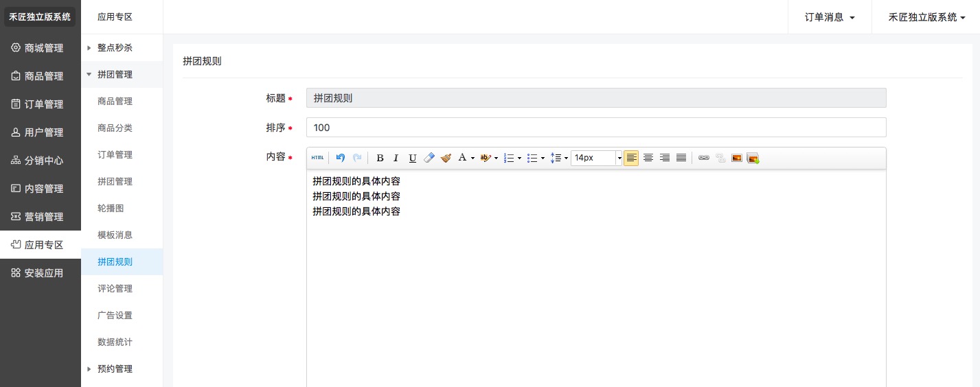The width and height of the screenshot is (980, 387).
Task: Open the multi-image upload tool
Action: pyautogui.click(x=753, y=158)
